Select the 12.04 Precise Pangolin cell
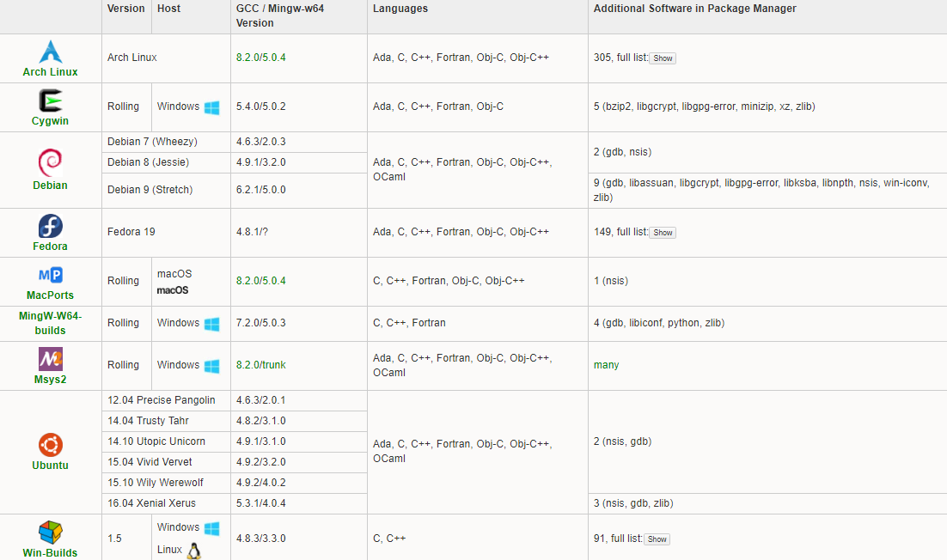The image size is (947, 560). tap(166, 401)
